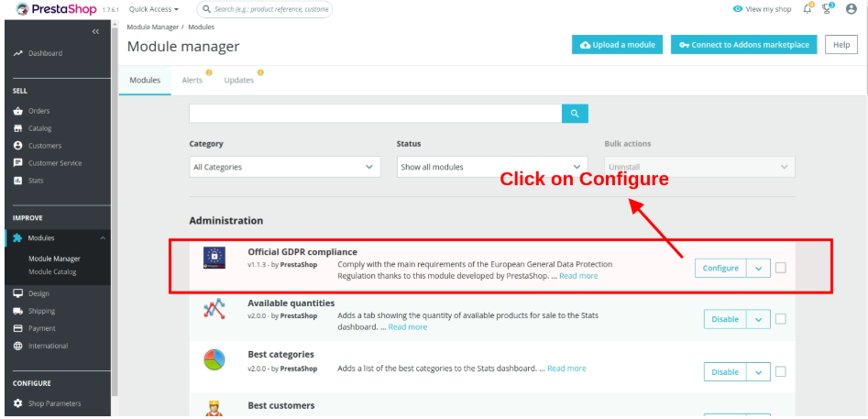Click the PrestaShop logo
This screenshot has height=419, width=868.
57,9
